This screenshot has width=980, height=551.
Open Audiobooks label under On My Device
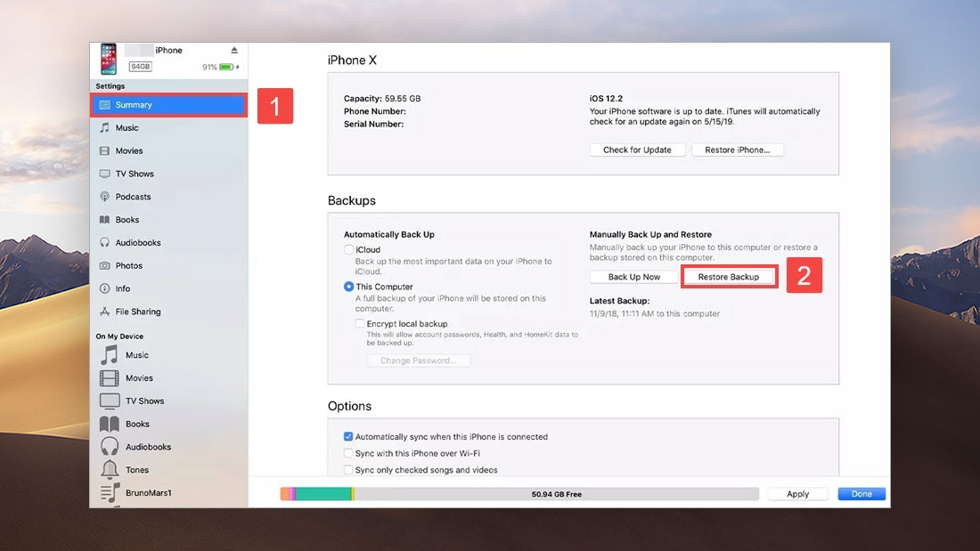point(148,447)
